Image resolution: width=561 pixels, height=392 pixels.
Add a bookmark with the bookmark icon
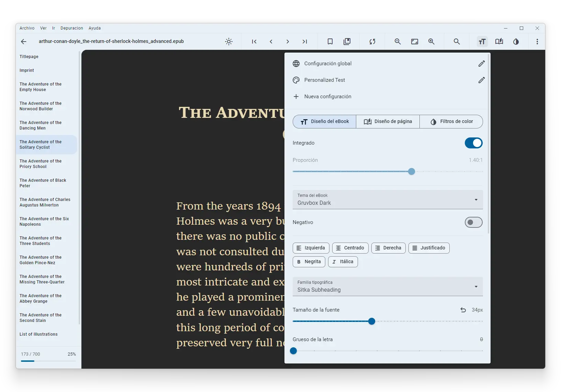pos(330,42)
